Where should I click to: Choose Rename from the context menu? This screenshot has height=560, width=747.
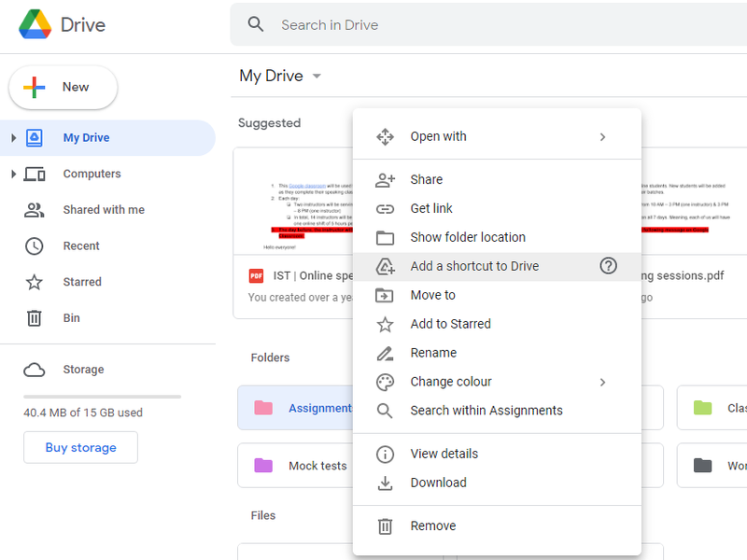tap(432, 353)
